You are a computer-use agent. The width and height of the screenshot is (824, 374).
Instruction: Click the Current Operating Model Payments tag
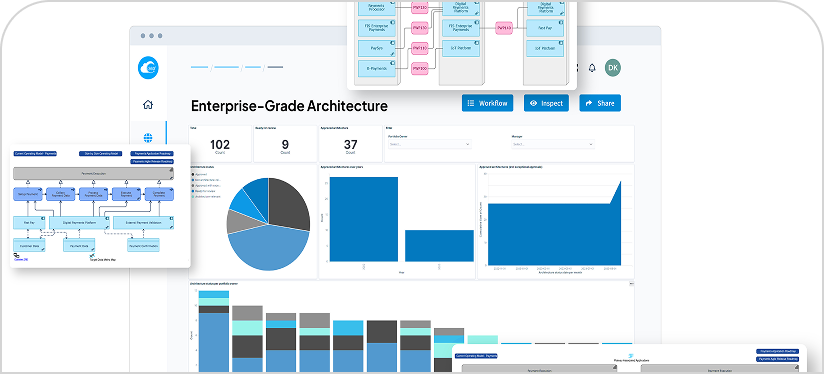pyautogui.click(x=35, y=154)
